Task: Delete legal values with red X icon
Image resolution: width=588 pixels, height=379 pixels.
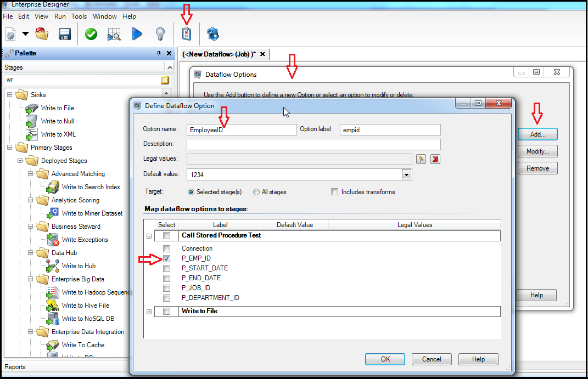Action: tap(435, 159)
